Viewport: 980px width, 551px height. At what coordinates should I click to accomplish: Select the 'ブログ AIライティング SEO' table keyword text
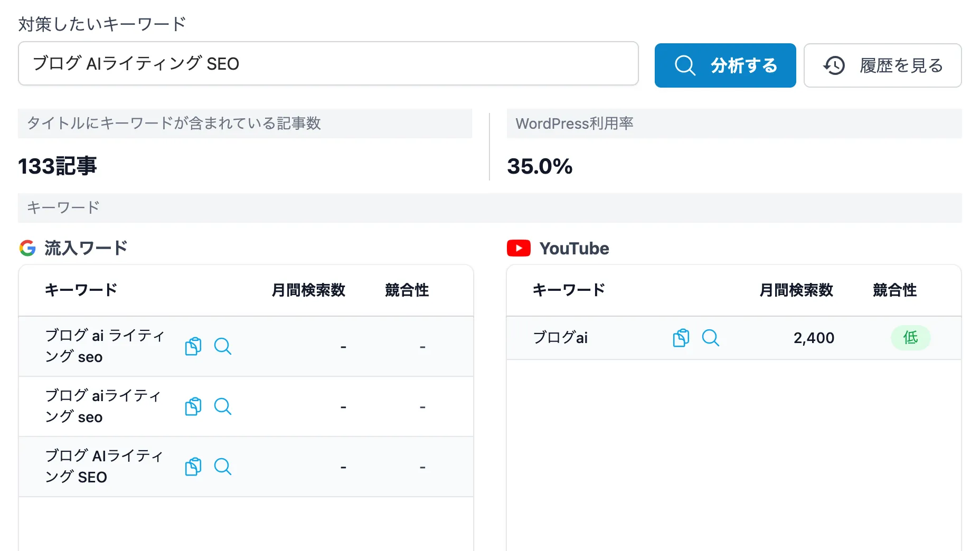click(x=104, y=467)
